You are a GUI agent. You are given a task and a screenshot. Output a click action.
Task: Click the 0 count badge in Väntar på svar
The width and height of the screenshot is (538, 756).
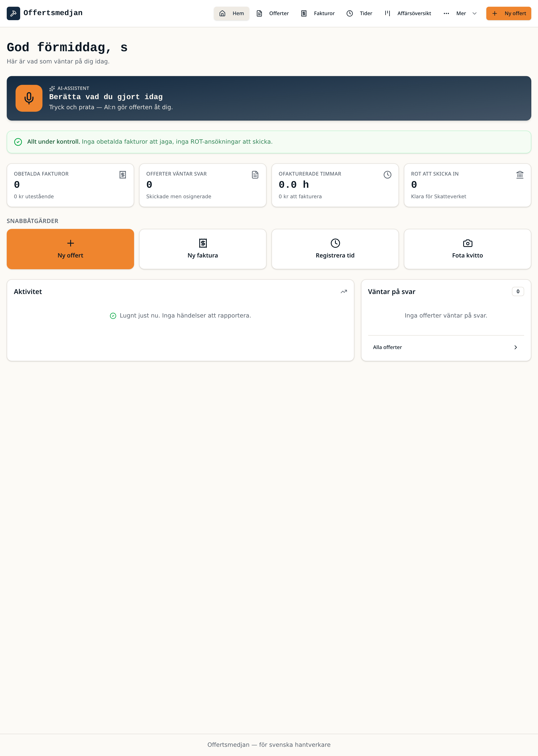[x=518, y=291]
